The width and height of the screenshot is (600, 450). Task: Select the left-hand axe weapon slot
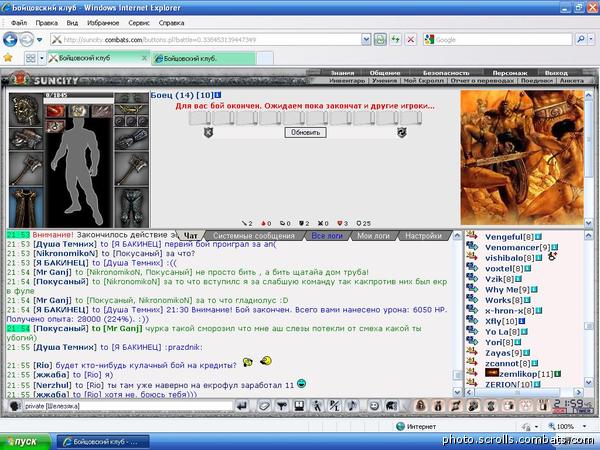point(26,169)
